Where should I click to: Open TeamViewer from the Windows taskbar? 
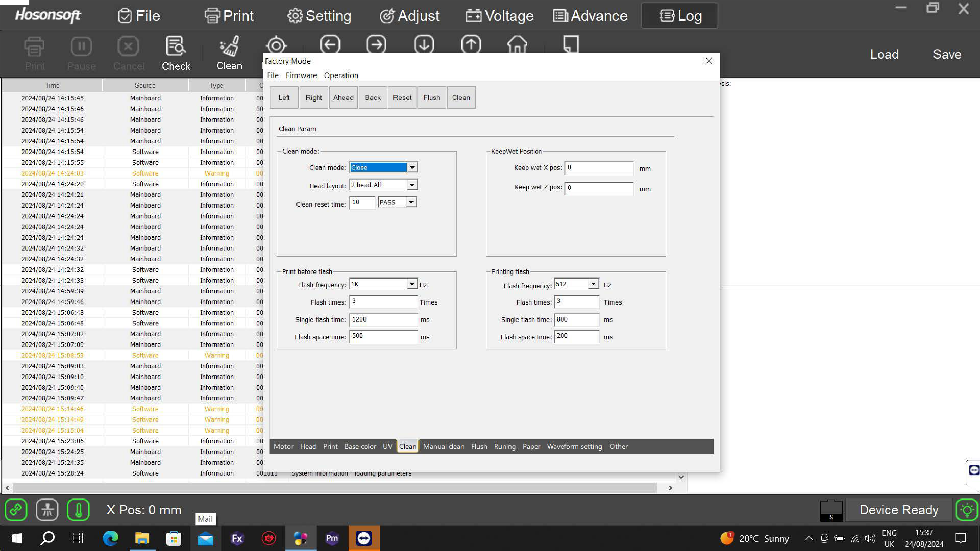tap(364, 538)
